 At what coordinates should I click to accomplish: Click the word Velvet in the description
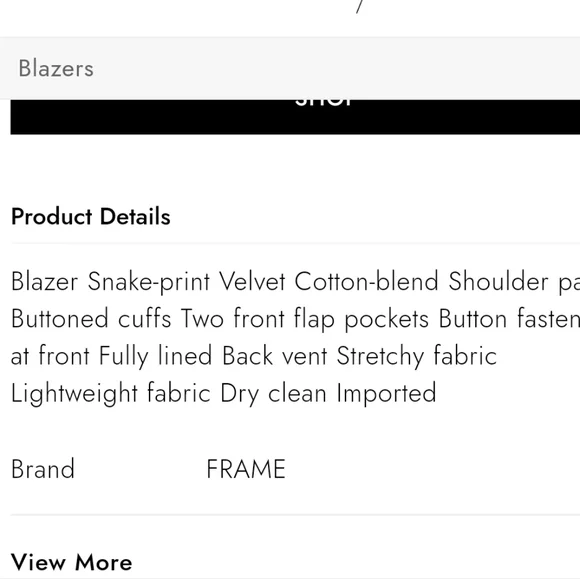252,282
